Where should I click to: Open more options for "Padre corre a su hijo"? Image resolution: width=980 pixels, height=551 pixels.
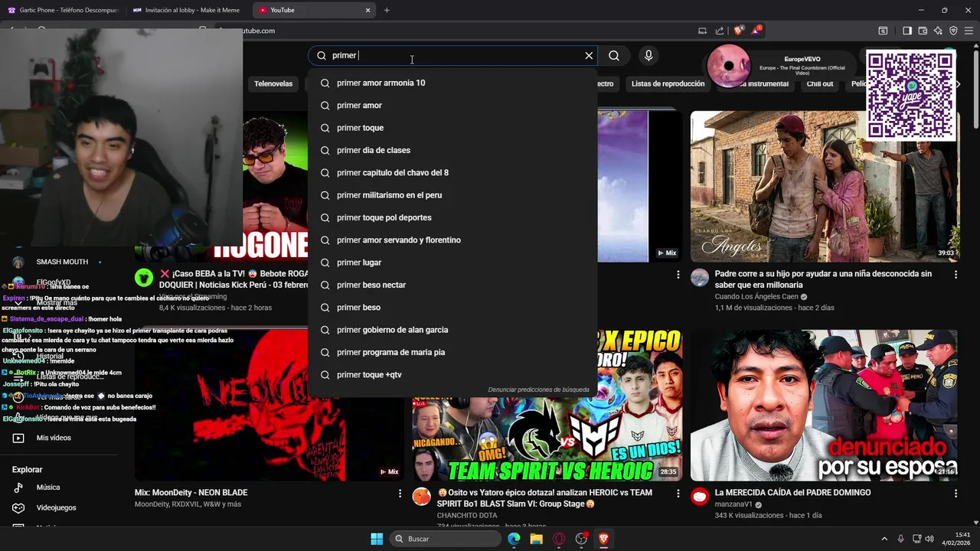(955, 274)
